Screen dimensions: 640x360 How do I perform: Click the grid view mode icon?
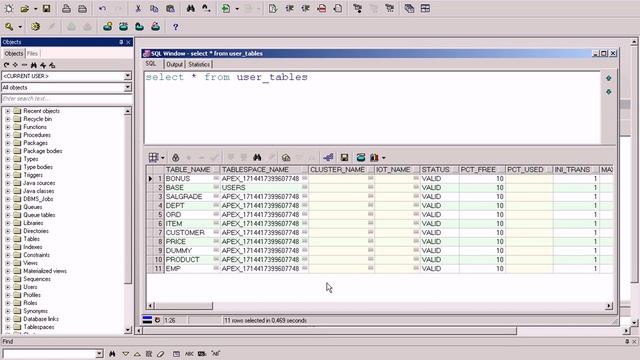tap(153, 158)
